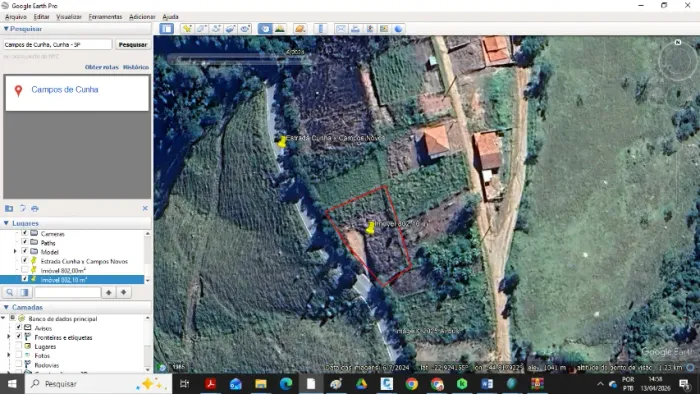Clear search results with the blue X
Screen dimensions: 700x394
[x=145, y=208]
